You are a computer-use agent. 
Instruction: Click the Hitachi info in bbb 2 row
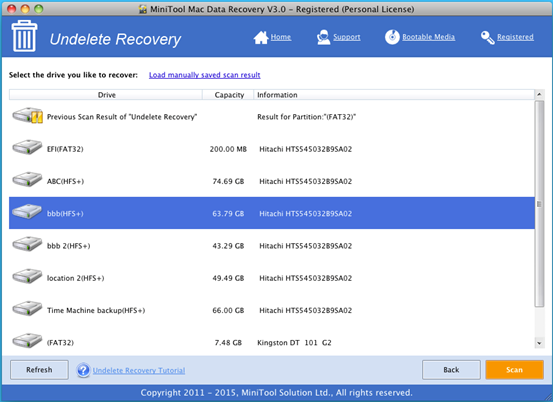coord(305,246)
